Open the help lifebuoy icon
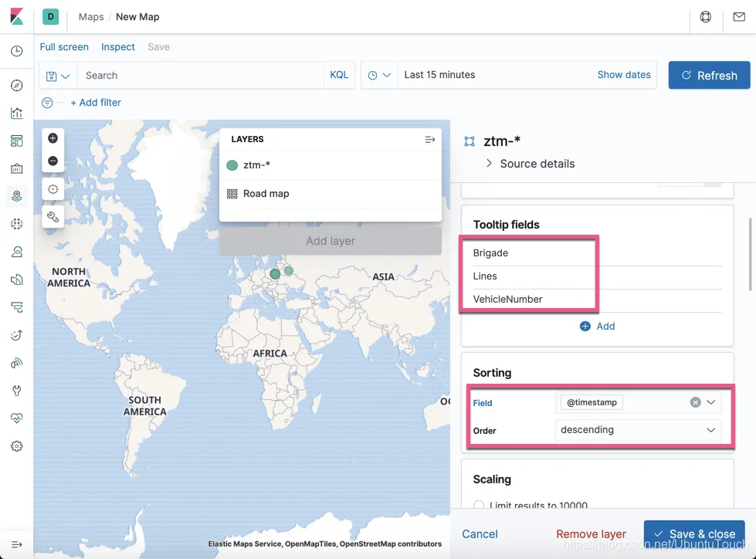 coord(705,17)
